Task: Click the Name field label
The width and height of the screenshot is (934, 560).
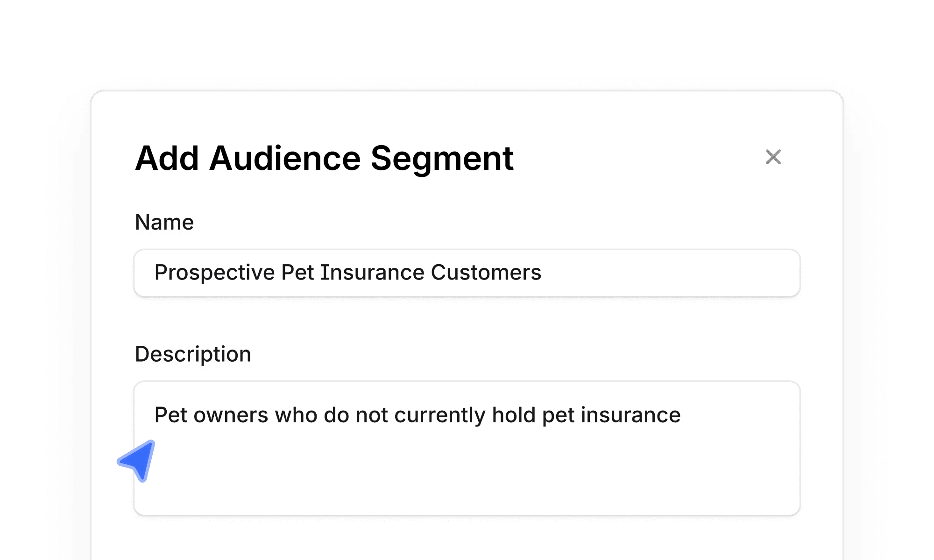Action: (164, 222)
